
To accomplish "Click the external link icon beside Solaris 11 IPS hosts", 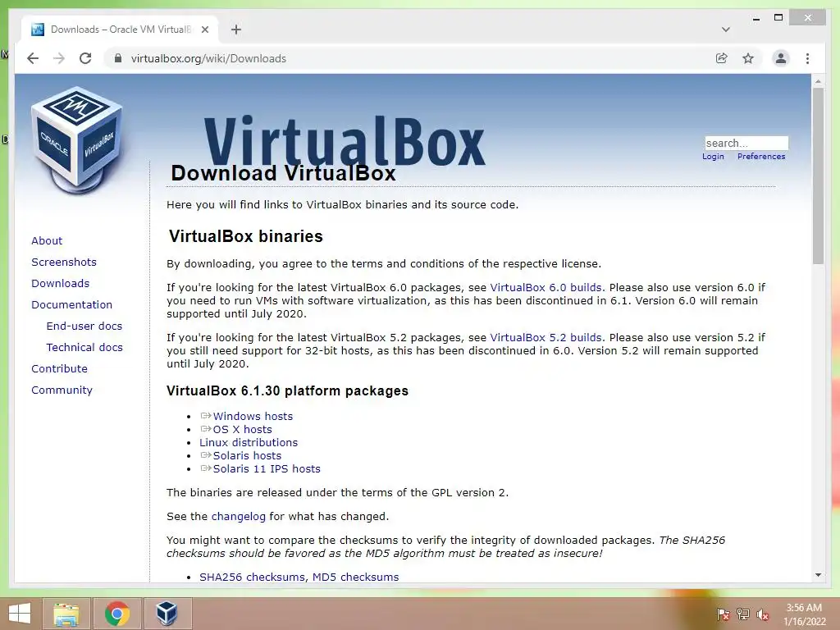I will pos(206,468).
